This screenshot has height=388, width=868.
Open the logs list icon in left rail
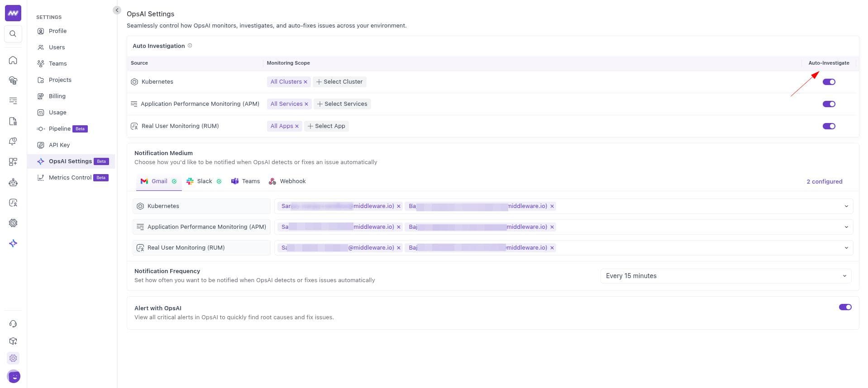click(13, 101)
